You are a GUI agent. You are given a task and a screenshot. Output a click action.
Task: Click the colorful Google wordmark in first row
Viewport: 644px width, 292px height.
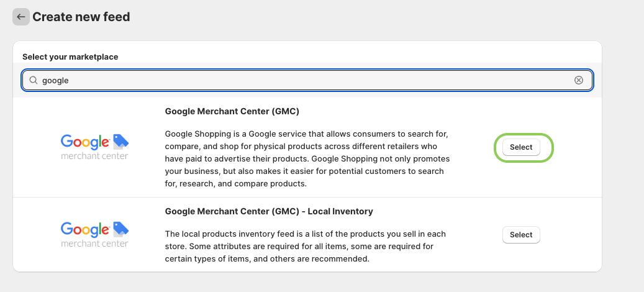coord(85,142)
